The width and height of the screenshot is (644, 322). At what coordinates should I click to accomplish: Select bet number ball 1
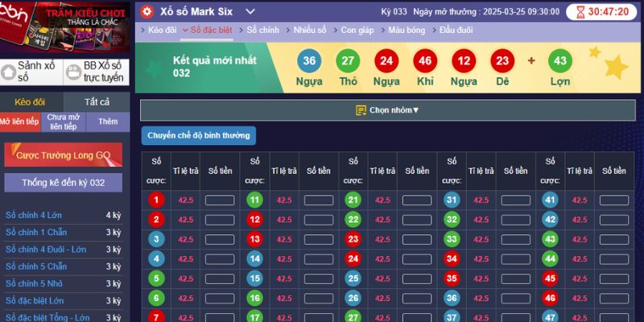156,200
